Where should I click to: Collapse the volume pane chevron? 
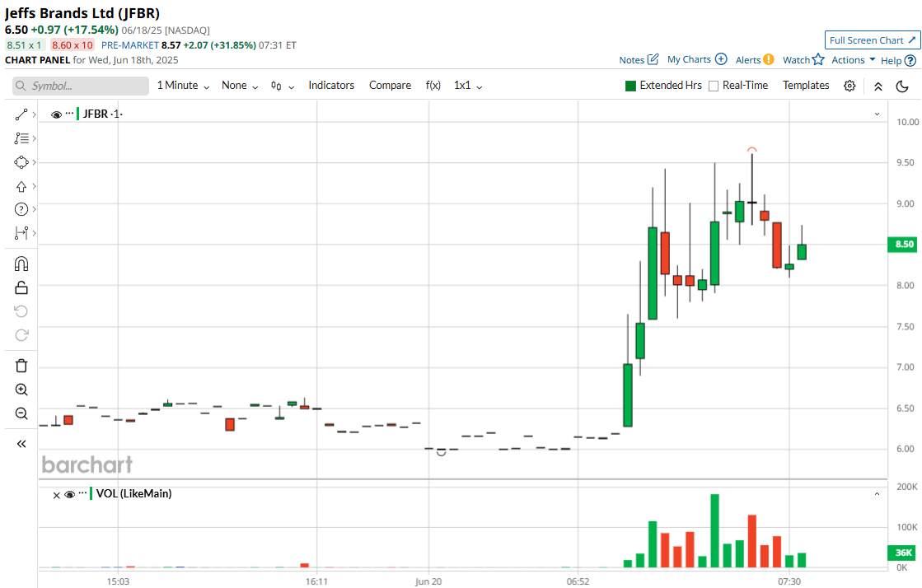[877, 494]
